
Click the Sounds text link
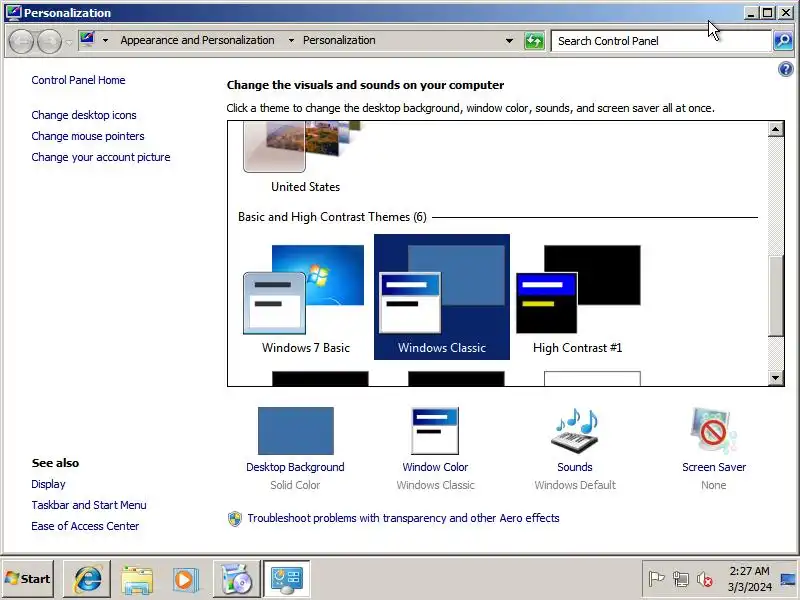tap(574, 467)
